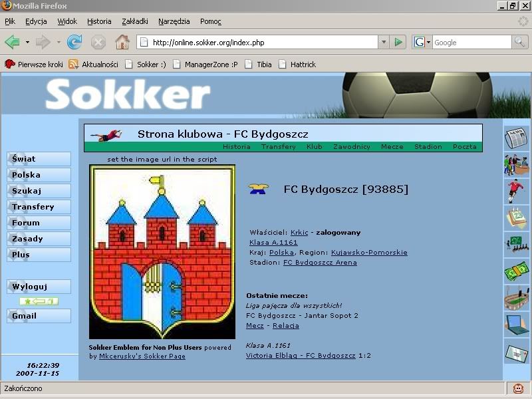Open the calendar icon in right sidebar
The height and width of the screenshot is (399, 532).
pyautogui.click(x=516, y=218)
